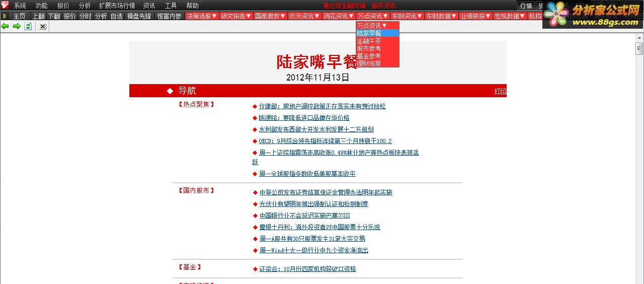Expand the 业绩快报 dropdown
This screenshot has width=644, height=284.
[x=475, y=16]
